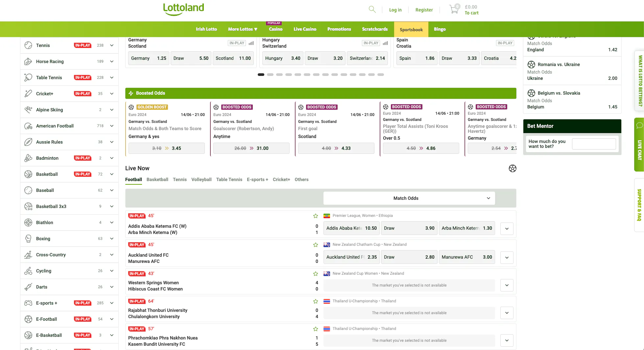Open statistics icon for Hungary vs Switzerland
The width and height of the screenshot is (644, 350).
click(x=385, y=43)
